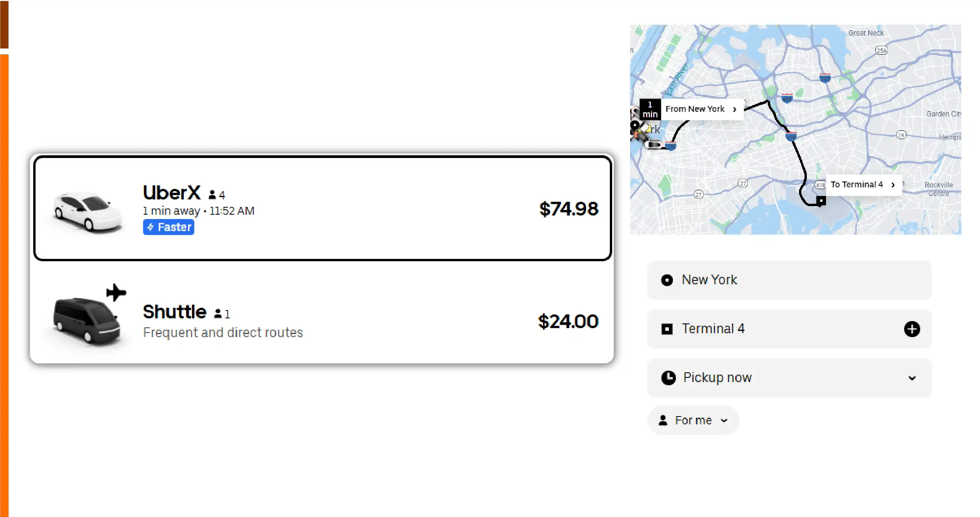Click the New York pickup dot icon

(667, 280)
